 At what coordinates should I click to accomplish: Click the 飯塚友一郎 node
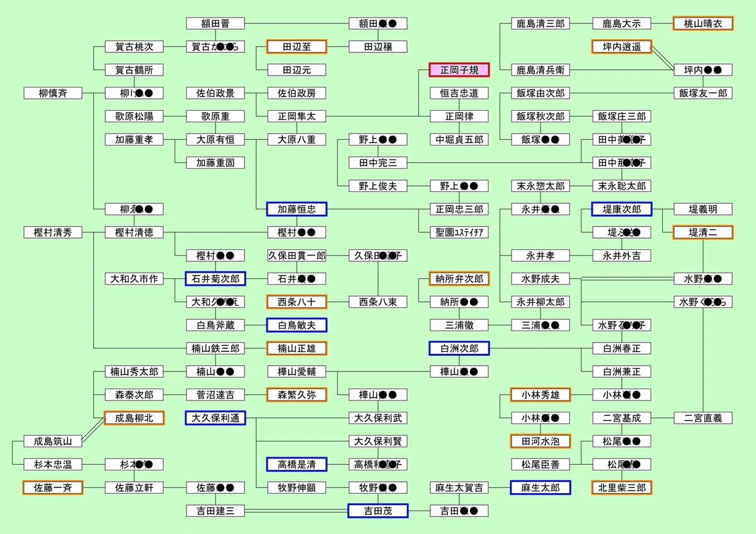click(703, 93)
